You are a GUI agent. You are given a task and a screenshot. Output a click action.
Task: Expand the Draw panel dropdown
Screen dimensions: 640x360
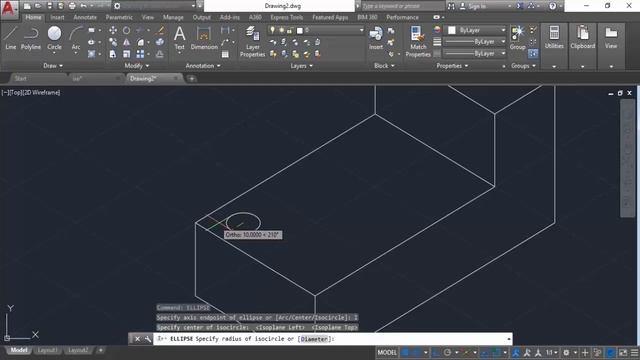coord(53,66)
